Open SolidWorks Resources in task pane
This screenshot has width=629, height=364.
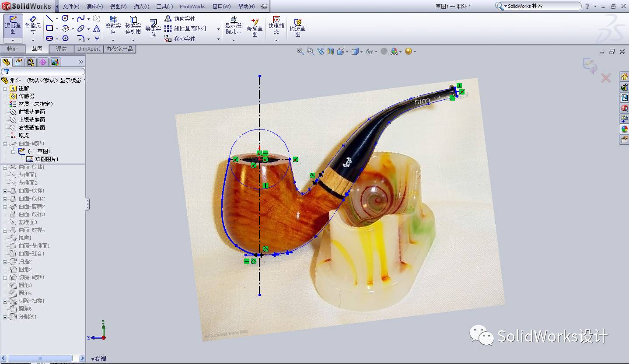coord(624,77)
